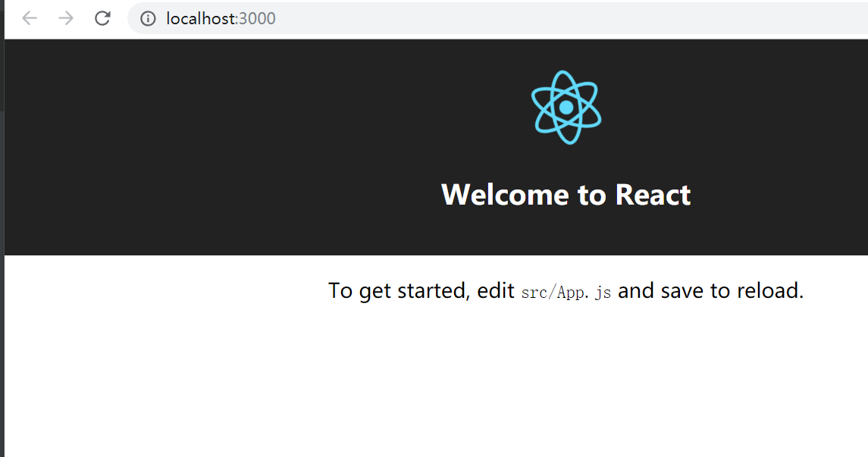Go forward using the browser forward arrow
This screenshot has width=868, height=457.
tap(66, 18)
